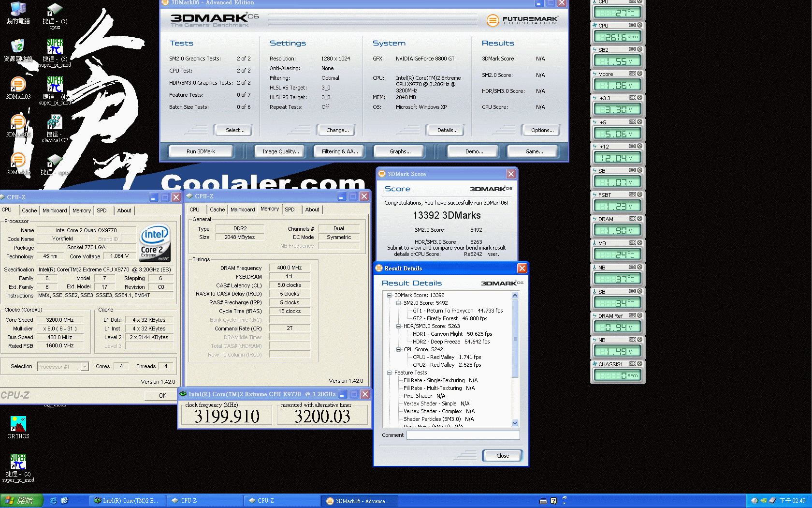Open the cpuz shortcut (3) desktop icon
The height and width of the screenshot is (508, 812).
pos(55,15)
